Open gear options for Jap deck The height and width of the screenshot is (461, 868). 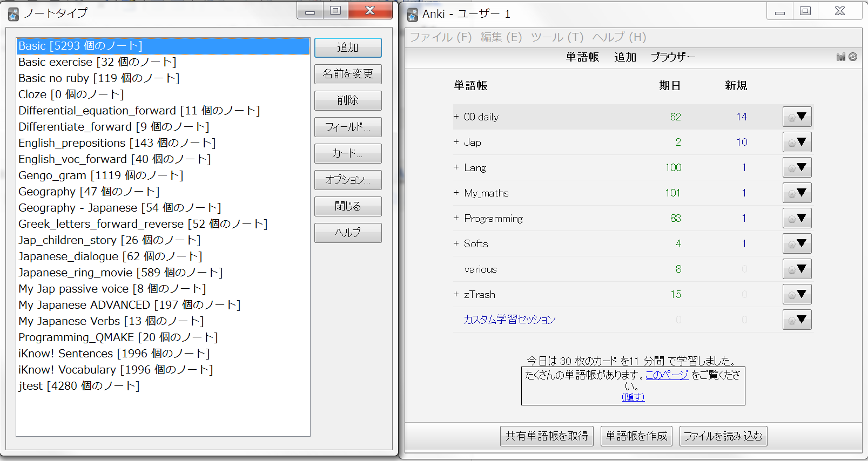797,143
